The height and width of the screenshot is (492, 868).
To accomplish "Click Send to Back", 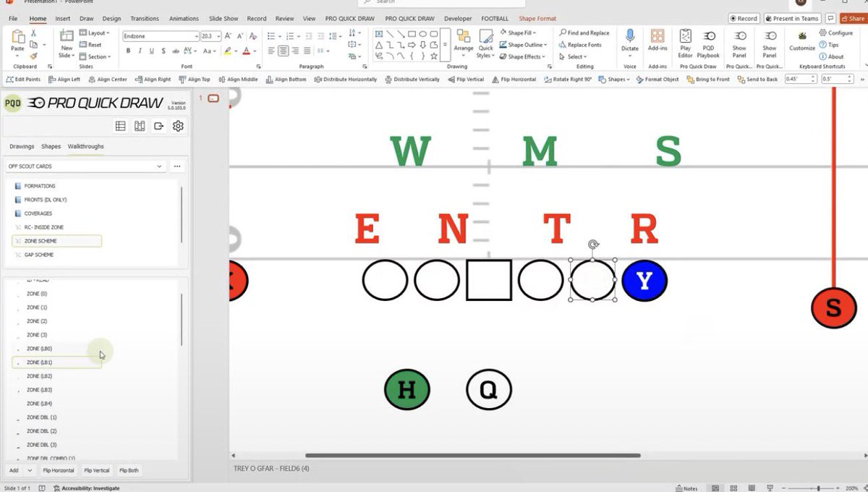I will tap(757, 80).
